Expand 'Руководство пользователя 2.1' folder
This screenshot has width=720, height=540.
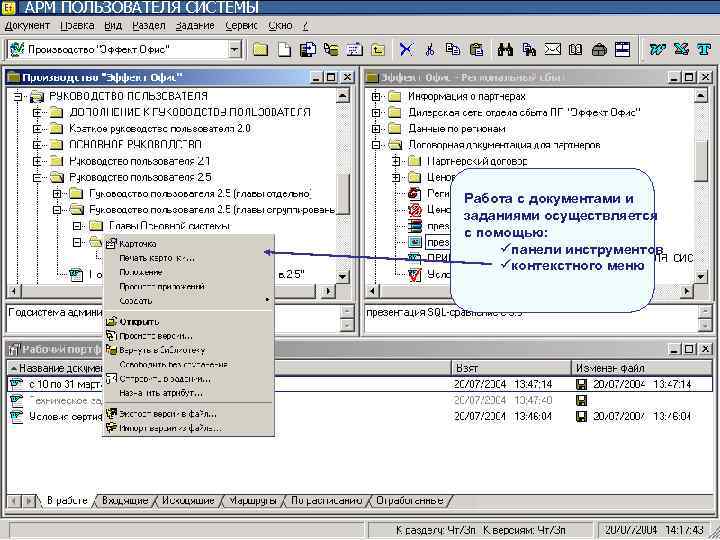click(x=37, y=161)
